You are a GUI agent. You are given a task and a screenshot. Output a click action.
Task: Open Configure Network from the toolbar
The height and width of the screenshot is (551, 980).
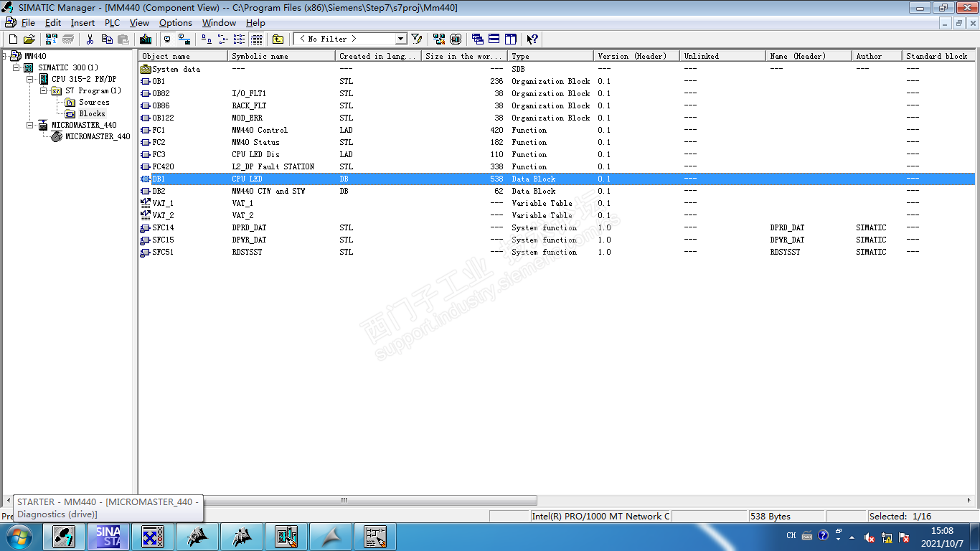pos(439,39)
